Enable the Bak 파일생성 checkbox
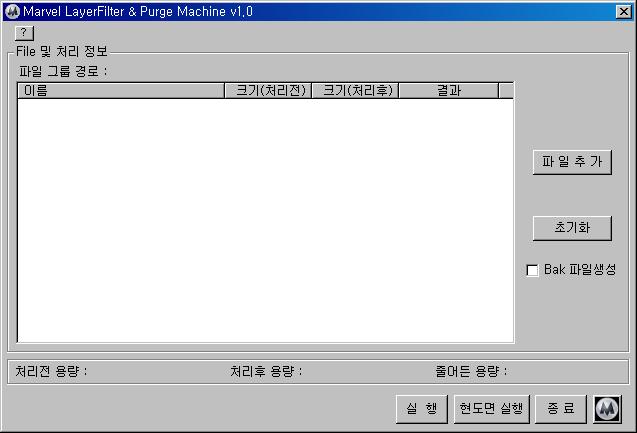Viewport: 637px width, 433px height. tap(532, 270)
